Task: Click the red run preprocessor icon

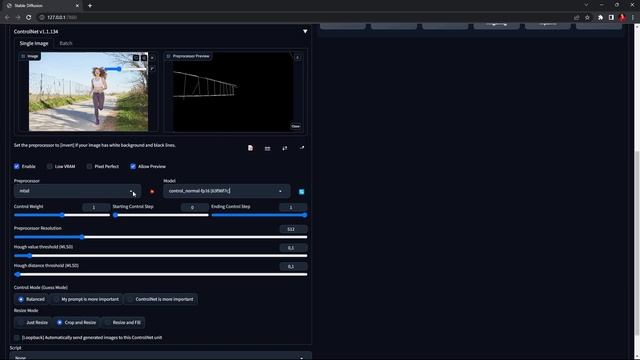Action: pyautogui.click(x=152, y=191)
